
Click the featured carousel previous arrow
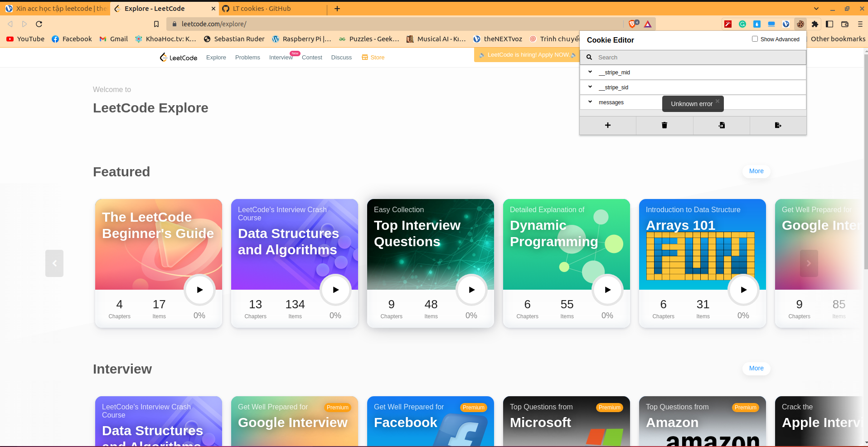(x=54, y=263)
